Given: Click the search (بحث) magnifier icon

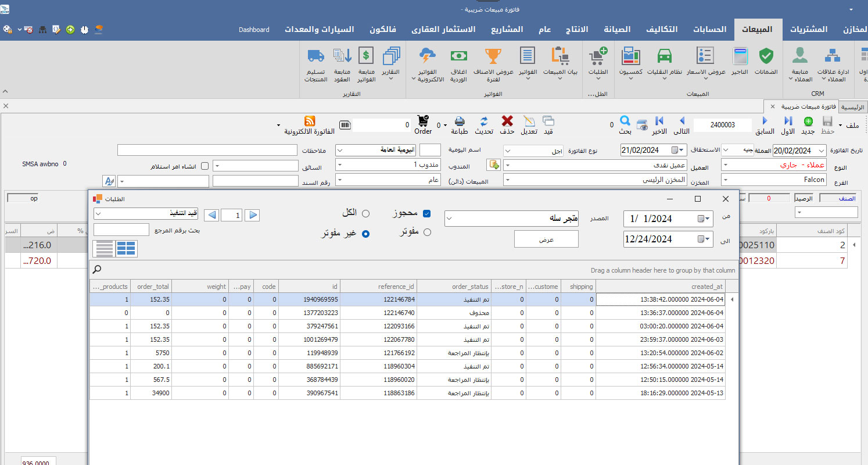Looking at the screenshot, I should (x=625, y=121).
